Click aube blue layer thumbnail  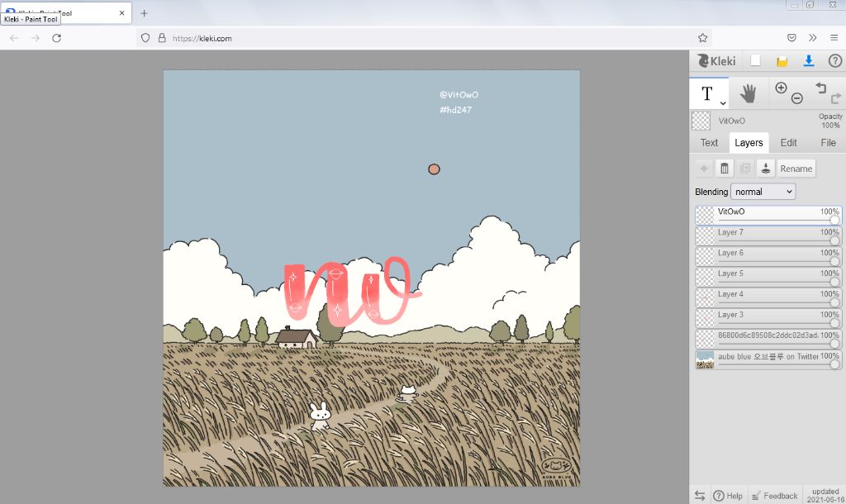click(x=705, y=360)
